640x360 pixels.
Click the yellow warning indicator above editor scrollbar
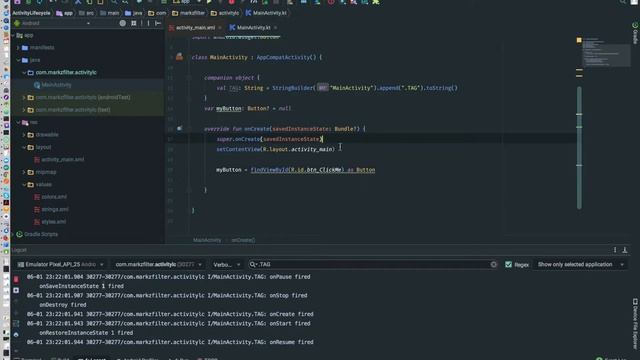[x=579, y=40]
